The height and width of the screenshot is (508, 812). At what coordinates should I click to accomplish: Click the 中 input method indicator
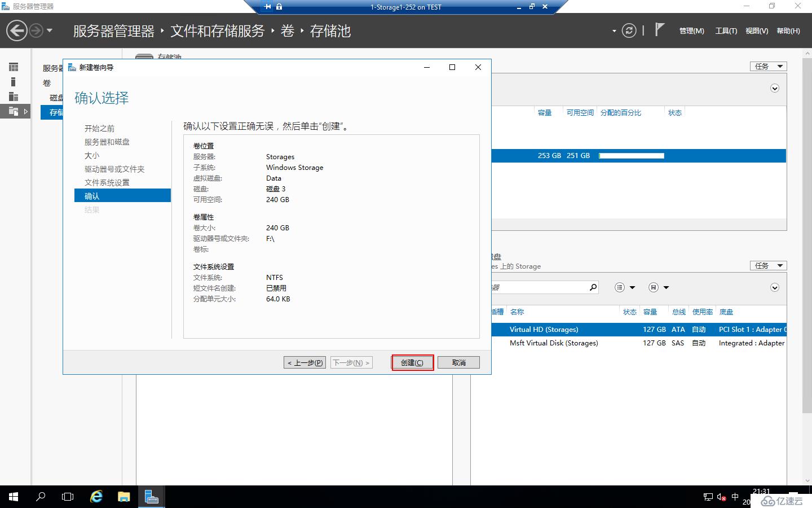coord(735,497)
